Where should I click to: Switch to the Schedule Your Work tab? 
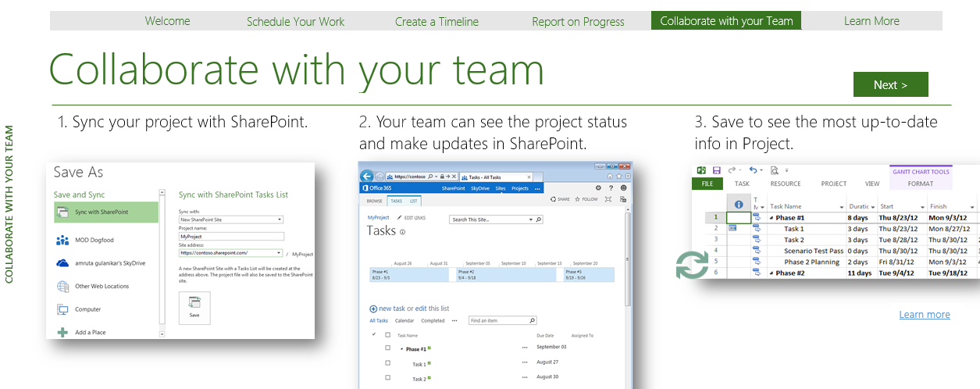[x=295, y=21]
